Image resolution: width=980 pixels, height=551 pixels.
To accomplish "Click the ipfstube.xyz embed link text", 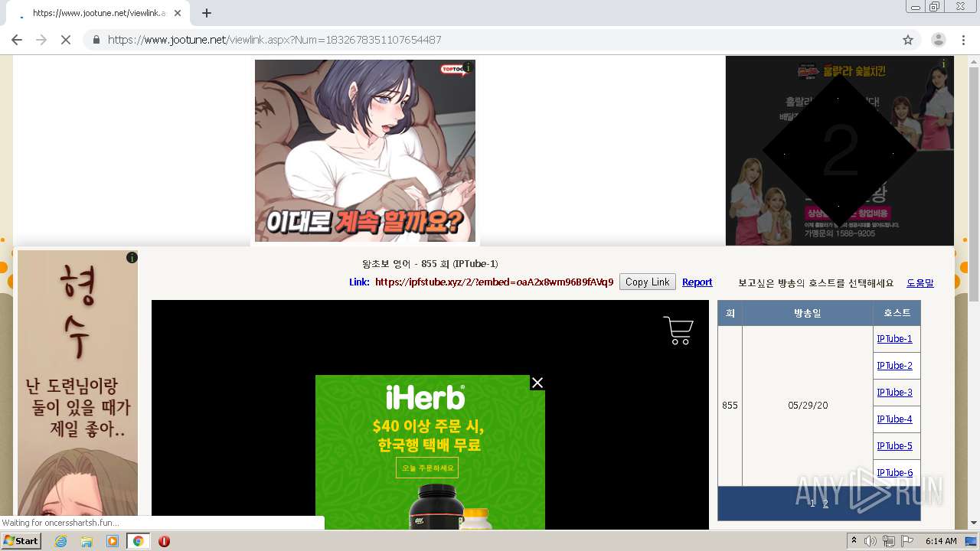I will click(494, 282).
